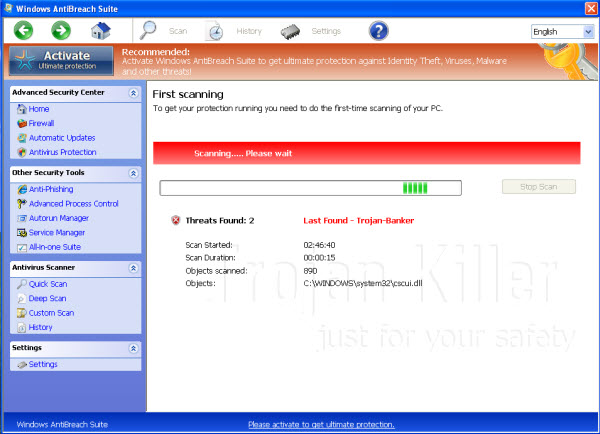Click 'Please activate to get ultimate protection' link
Image resolution: width=600 pixels, height=434 pixels.
[320, 424]
